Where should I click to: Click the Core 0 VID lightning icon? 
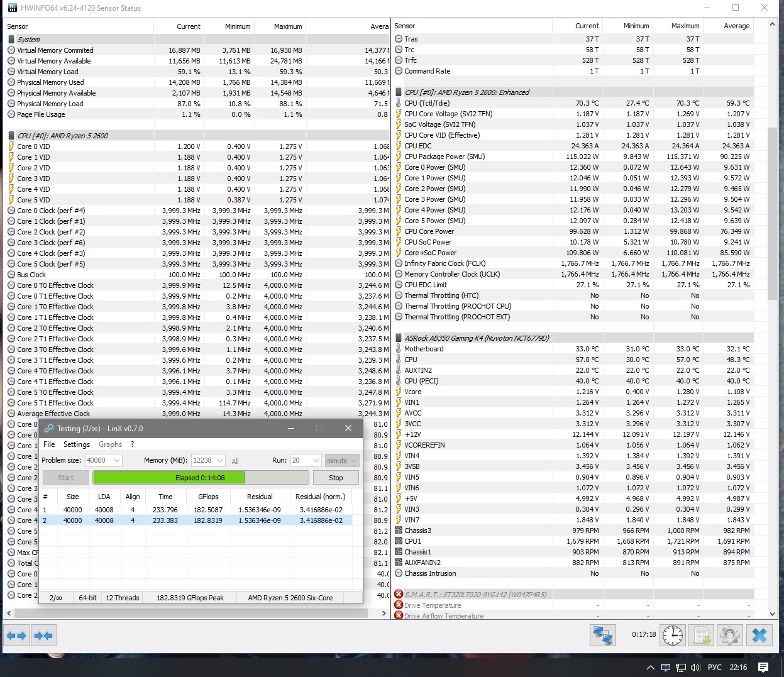point(11,146)
